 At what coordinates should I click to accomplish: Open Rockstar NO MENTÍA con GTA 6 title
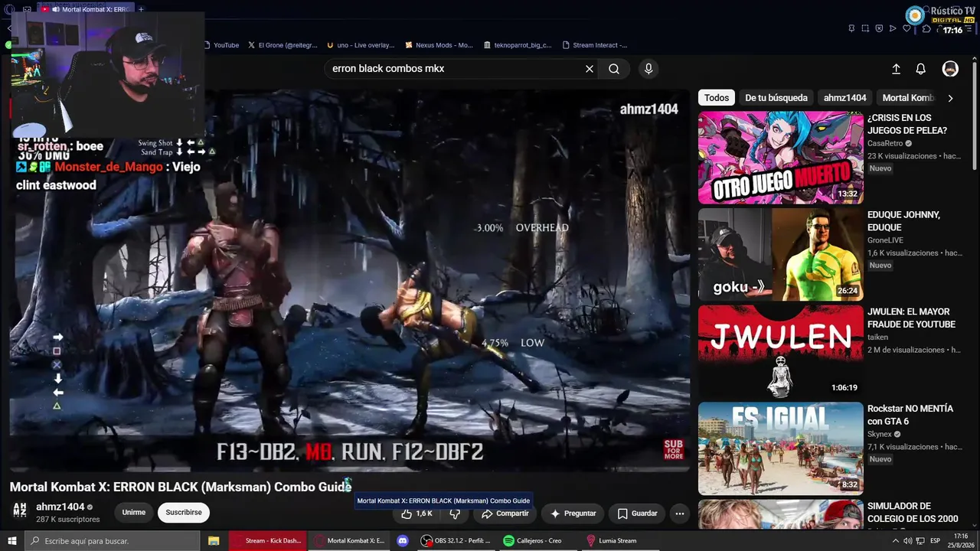point(910,416)
